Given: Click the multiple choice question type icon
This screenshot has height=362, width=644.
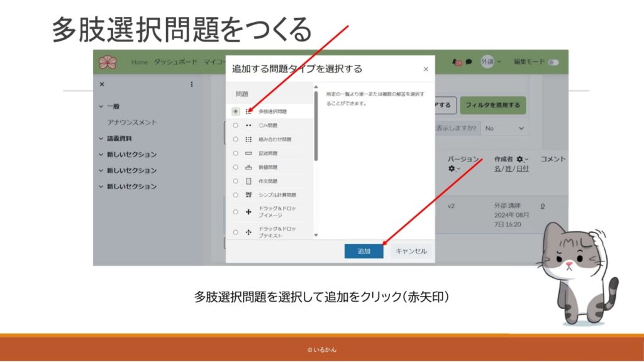Looking at the screenshot, I should click(248, 111).
